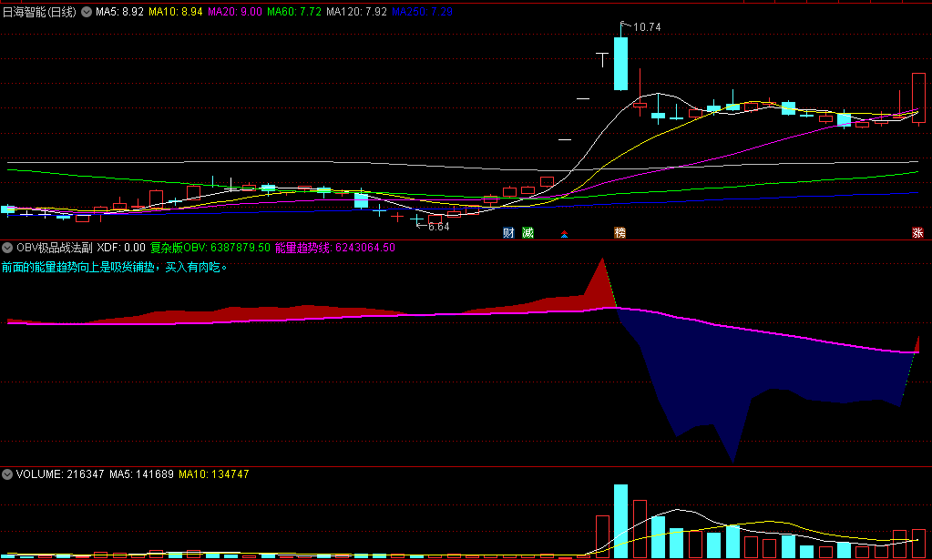Click the MA20: 9.00 label
Screen dimensions: 932x560
[x=235, y=12]
